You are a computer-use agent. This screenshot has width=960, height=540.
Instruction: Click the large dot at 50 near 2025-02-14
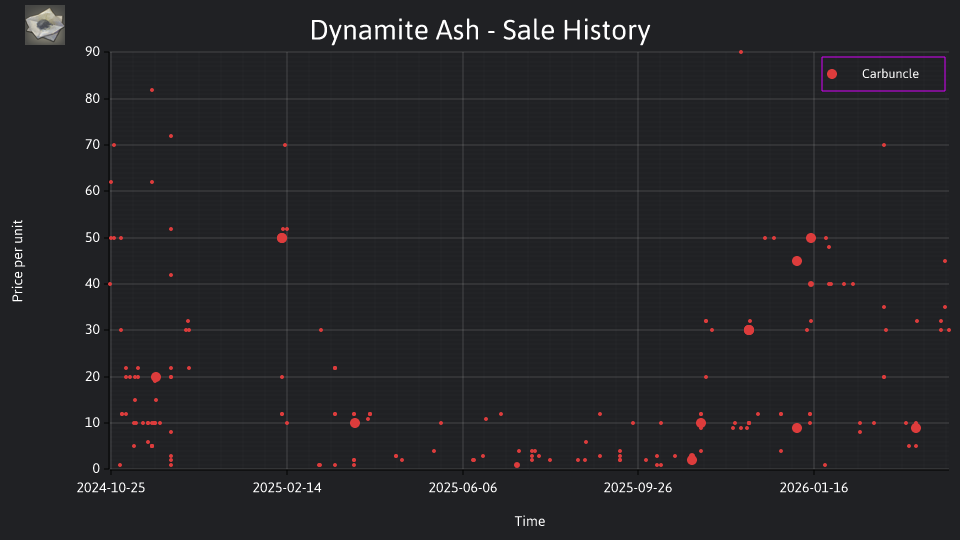click(x=282, y=238)
